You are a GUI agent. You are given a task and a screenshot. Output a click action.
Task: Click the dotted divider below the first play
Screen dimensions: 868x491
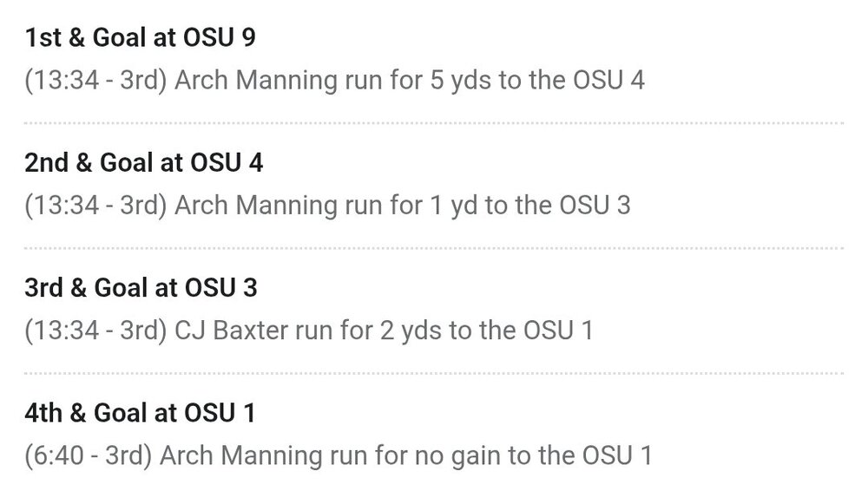(434, 123)
